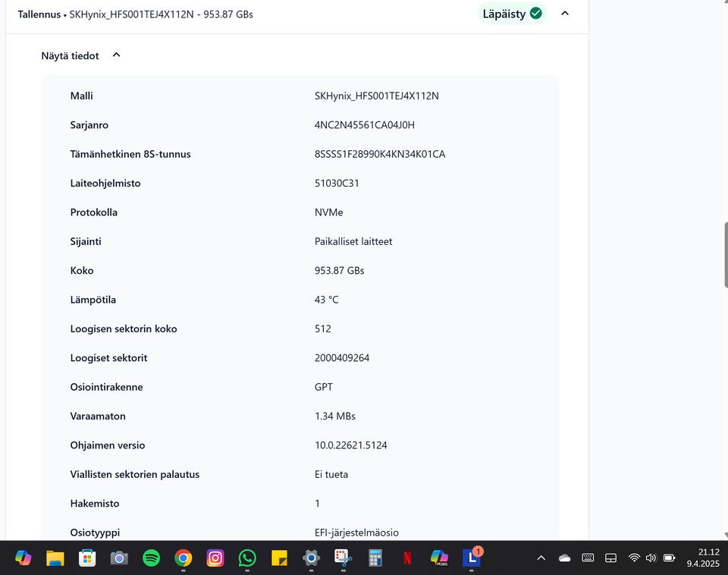728x575 pixels.
Task: Open the Camera app icon
Action: coord(119,558)
